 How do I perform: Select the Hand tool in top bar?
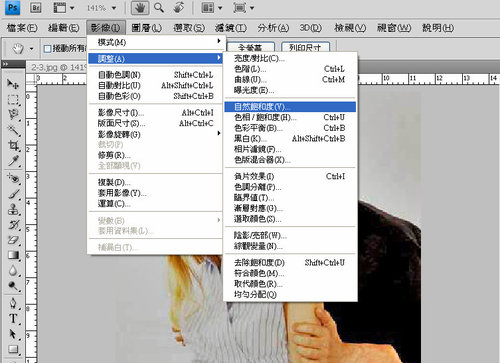pos(140,8)
